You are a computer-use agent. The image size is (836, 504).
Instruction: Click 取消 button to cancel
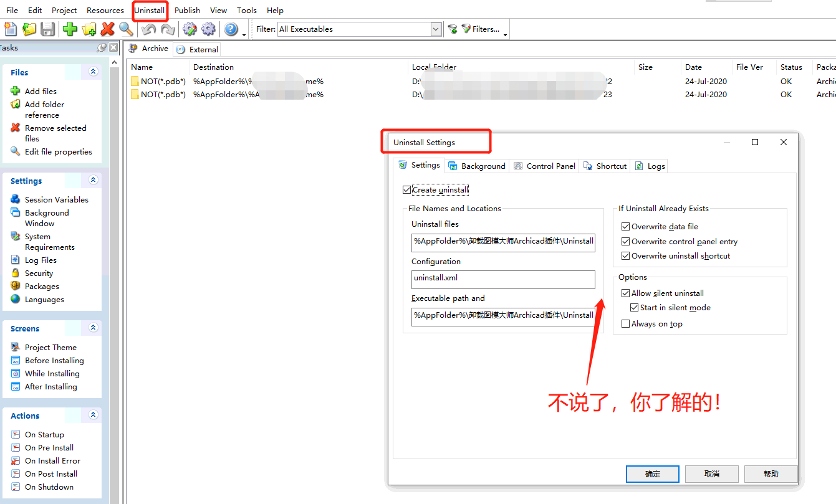712,474
